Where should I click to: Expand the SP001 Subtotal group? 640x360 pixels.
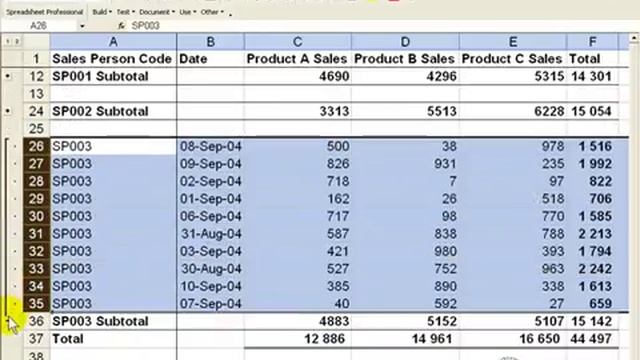tap(8, 76)
